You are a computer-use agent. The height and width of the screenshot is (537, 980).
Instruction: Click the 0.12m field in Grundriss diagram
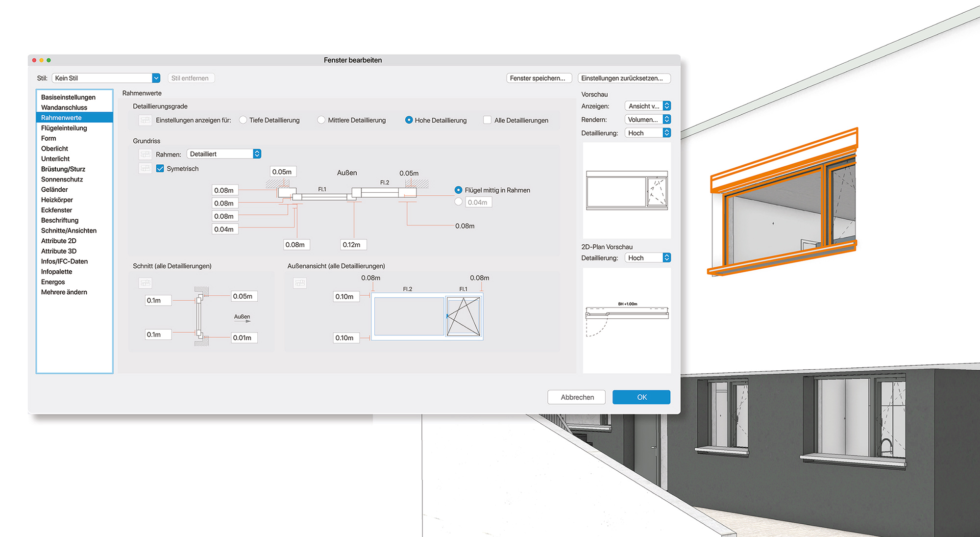353,245
